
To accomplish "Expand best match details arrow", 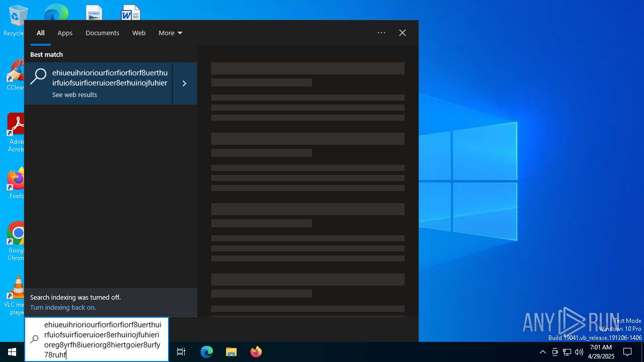I will tap(185, 83).
